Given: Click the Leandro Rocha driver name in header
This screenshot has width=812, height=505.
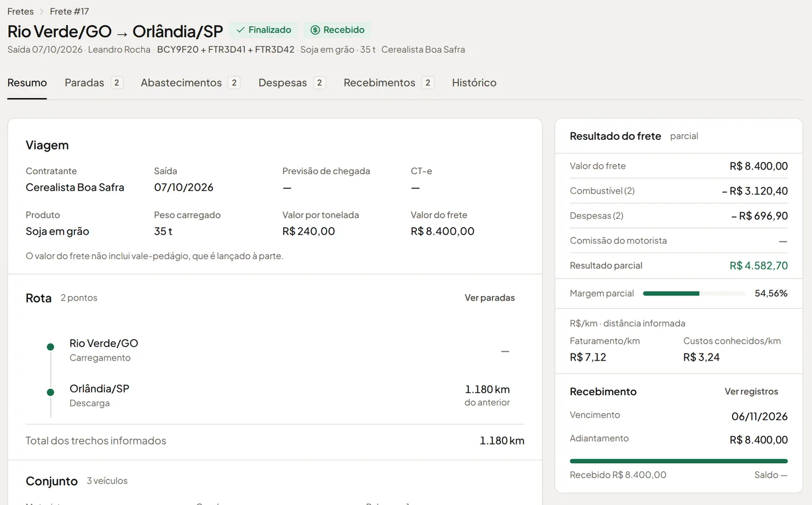Looking at the screenshot, I should tap(119, 50).
